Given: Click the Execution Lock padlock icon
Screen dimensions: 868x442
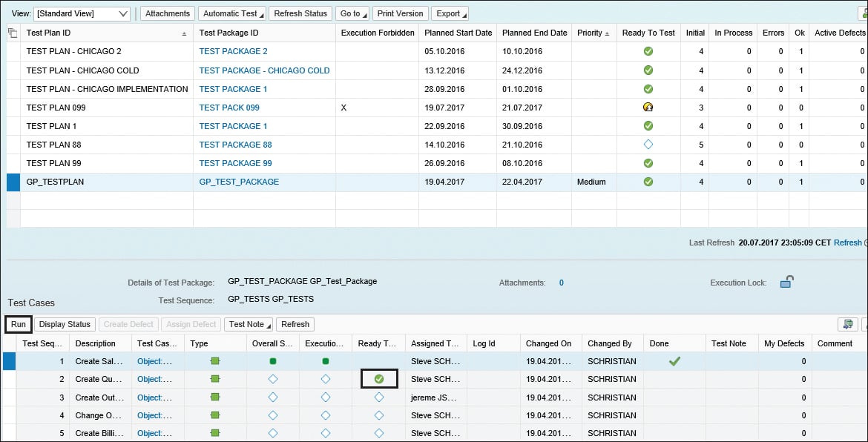Looking at the screenshot, I should [786, 282].
